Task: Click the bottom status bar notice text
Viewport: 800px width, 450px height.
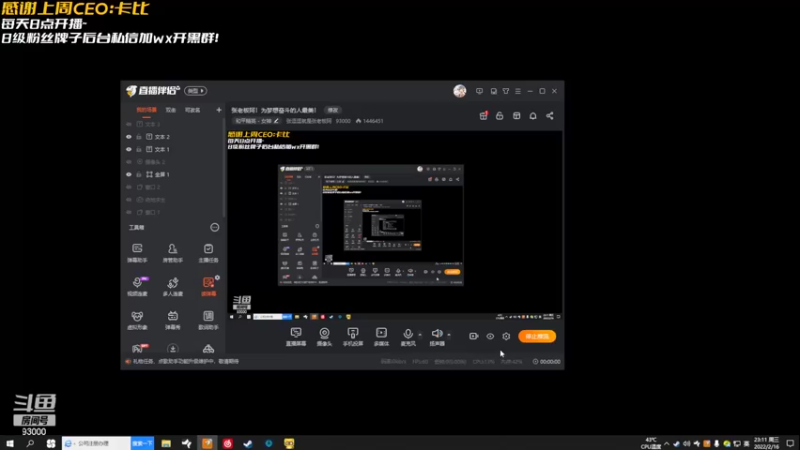Action: pos(186,361)
